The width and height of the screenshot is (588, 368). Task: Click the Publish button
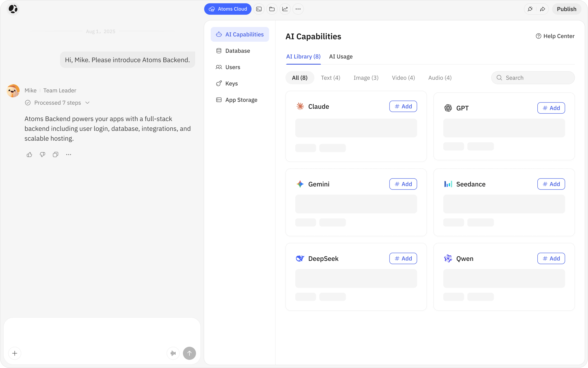566,9
